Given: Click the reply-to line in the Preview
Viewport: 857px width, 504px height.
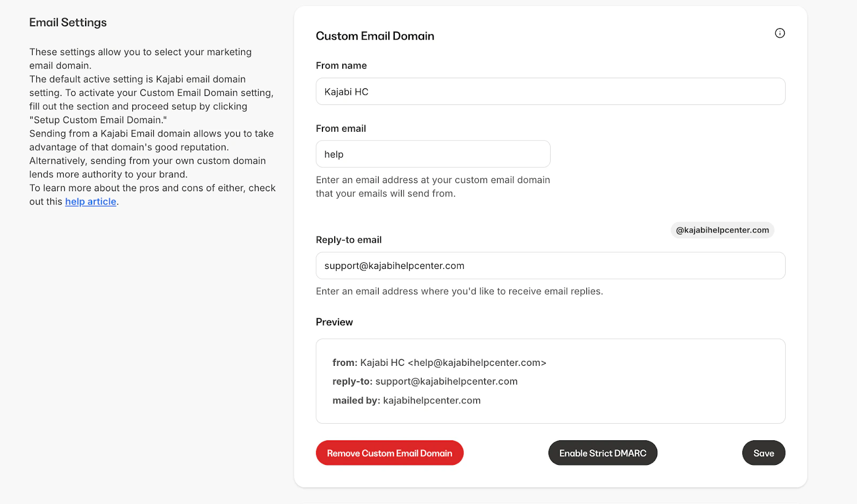Looking at the screenshot, I should 425,381.
